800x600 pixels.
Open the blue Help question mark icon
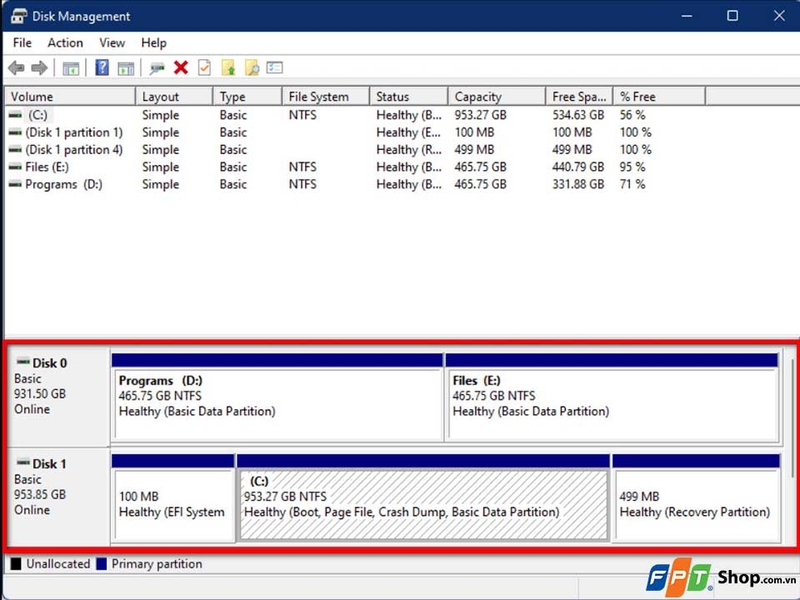coord(102,67)
